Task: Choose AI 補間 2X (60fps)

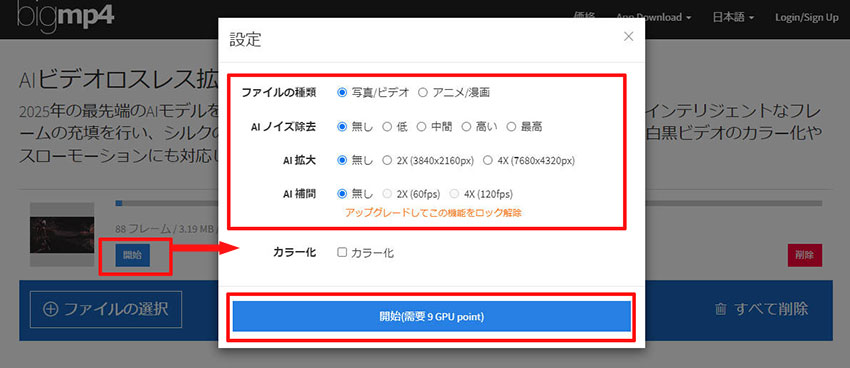Action: click(x=387, y=193)
